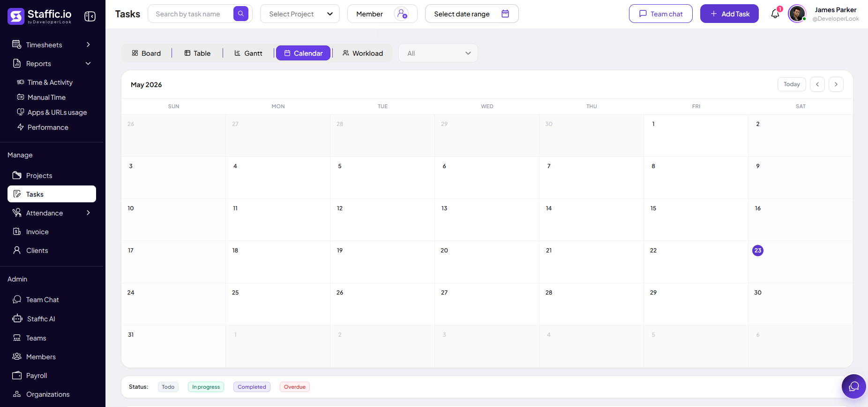The image size is (868, 407).
Task: Click the Team Chat sidebar icon
Action: click(x=17, y=299)
